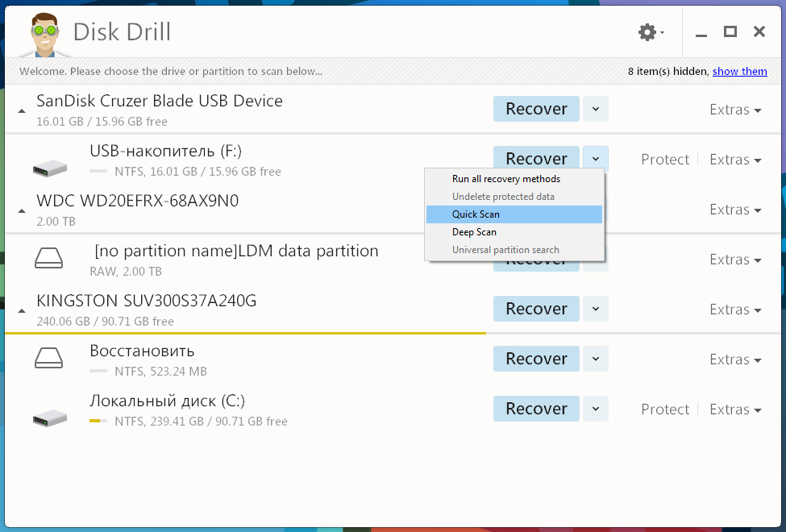Click Recover for USB-накопитель (F:)
This screenshot has height=532, width=786.
pyautogui.click(x=536, y=157)
